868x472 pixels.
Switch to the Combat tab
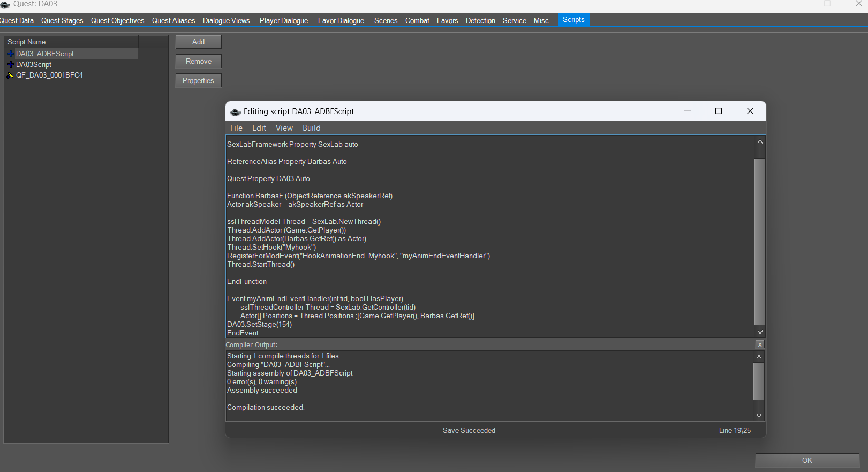click(x=417, y=20)
